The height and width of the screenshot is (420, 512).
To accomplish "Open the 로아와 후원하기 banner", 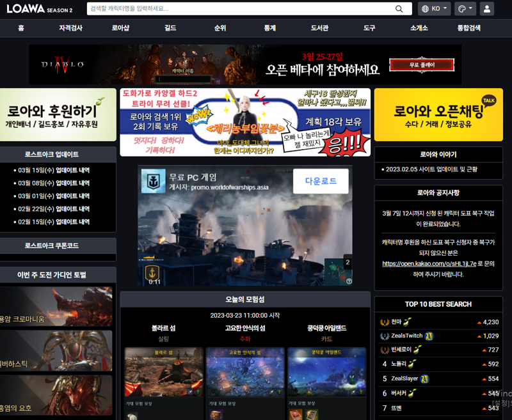I will click(x=58, y=115).
